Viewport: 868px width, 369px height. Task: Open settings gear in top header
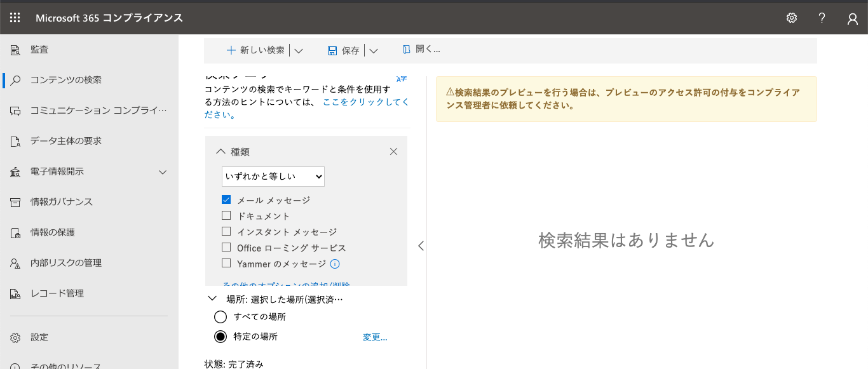[792, 18]
